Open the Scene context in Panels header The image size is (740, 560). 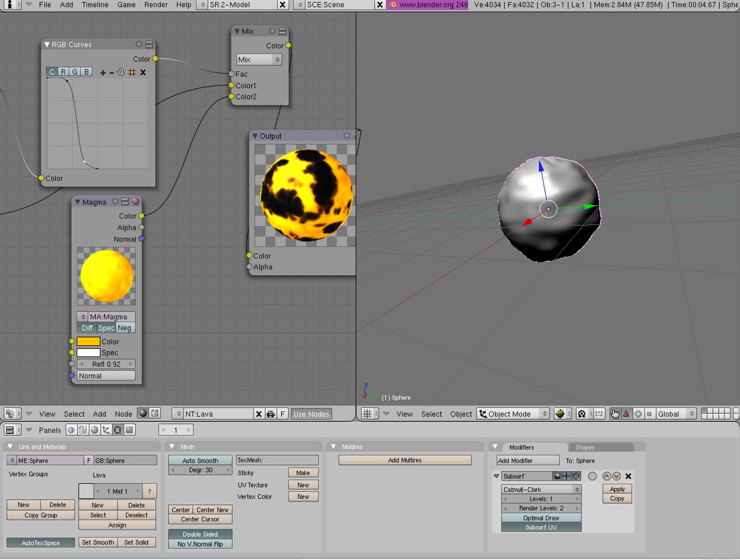coord(130,430)
